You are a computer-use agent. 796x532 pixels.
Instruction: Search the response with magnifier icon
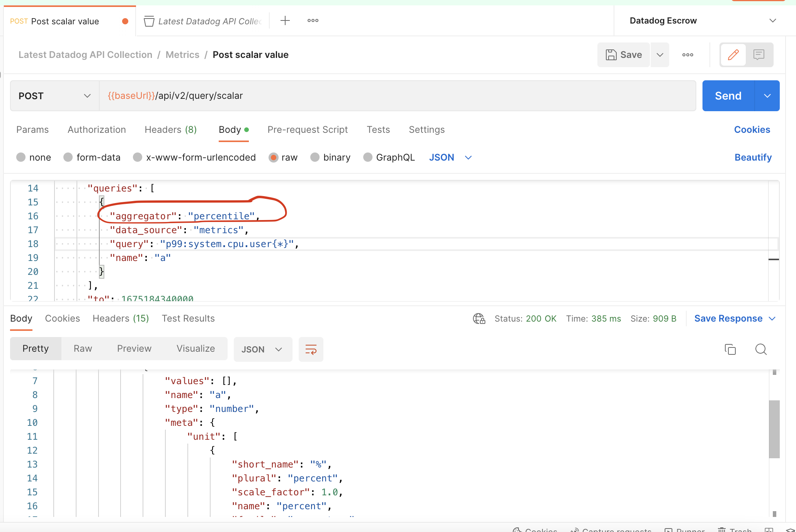(x=761, y=349)
